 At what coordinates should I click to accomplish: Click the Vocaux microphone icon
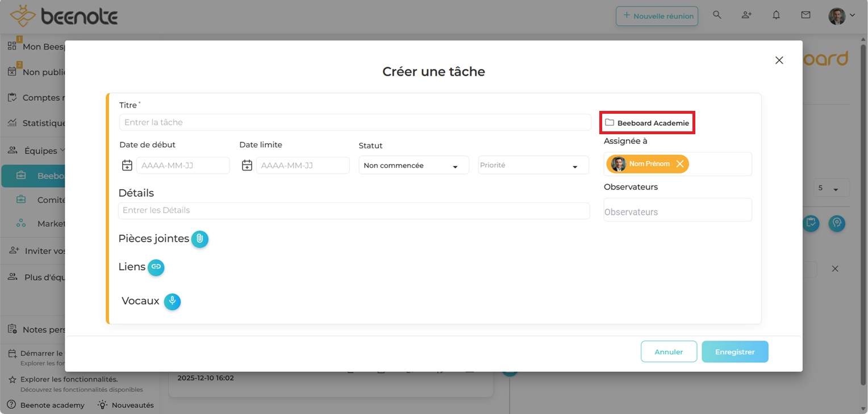(x=172, y=301)
